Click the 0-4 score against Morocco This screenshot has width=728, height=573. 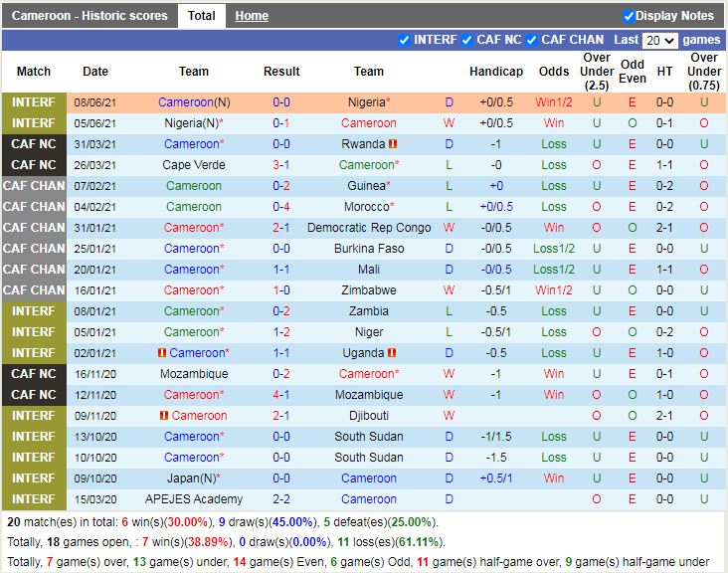tap(281, 207)
